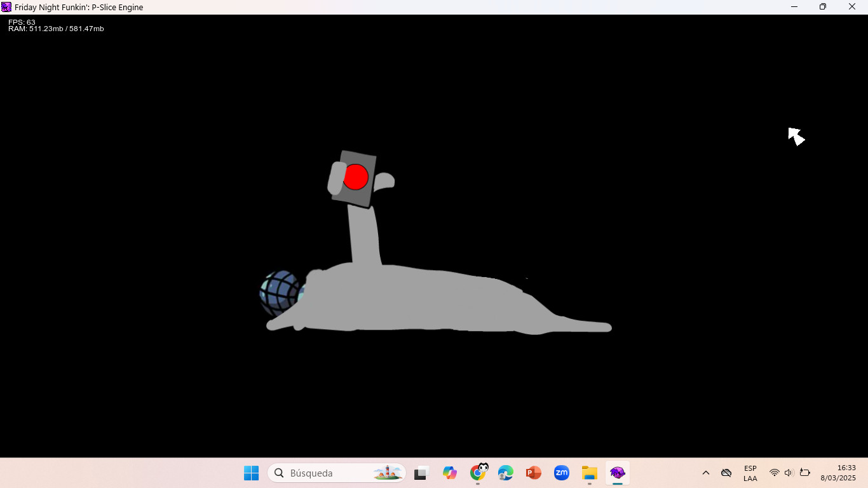Open the volume speaker control
The width and height of the screenshot is (868, 488).
(789, 473)
